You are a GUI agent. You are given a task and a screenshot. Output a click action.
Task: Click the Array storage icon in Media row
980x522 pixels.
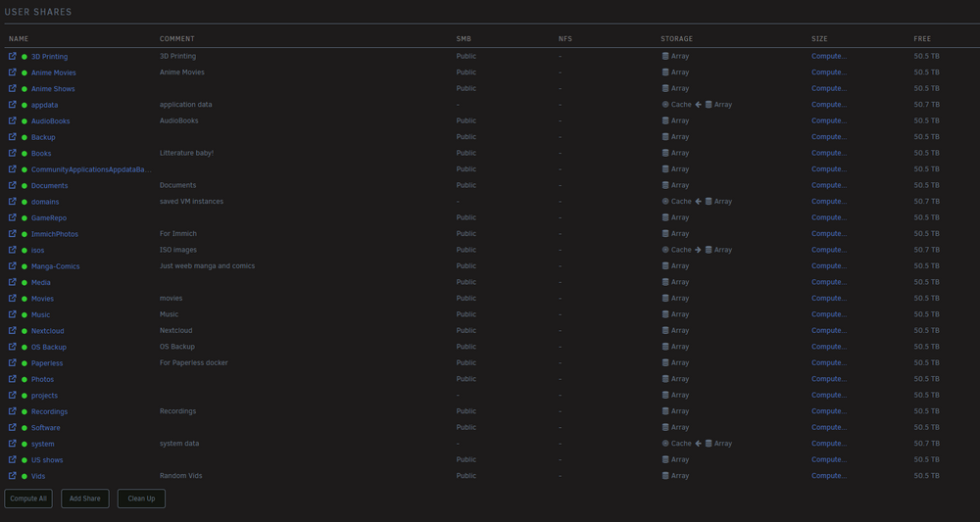coord(665,282)
